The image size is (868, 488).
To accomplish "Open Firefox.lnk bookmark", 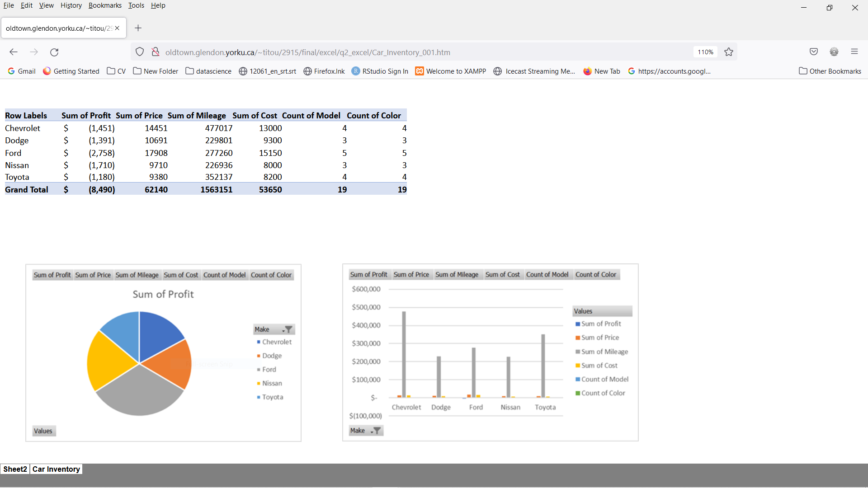I will (324, 71).
